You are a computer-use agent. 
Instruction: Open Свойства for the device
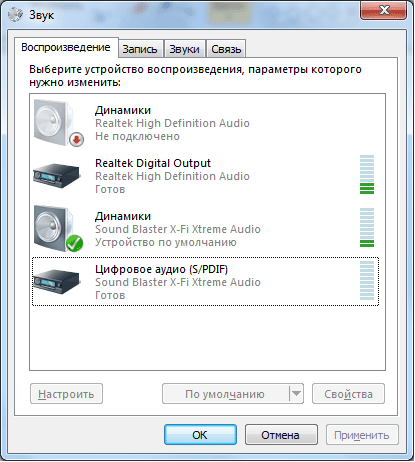tap(348, 394)
